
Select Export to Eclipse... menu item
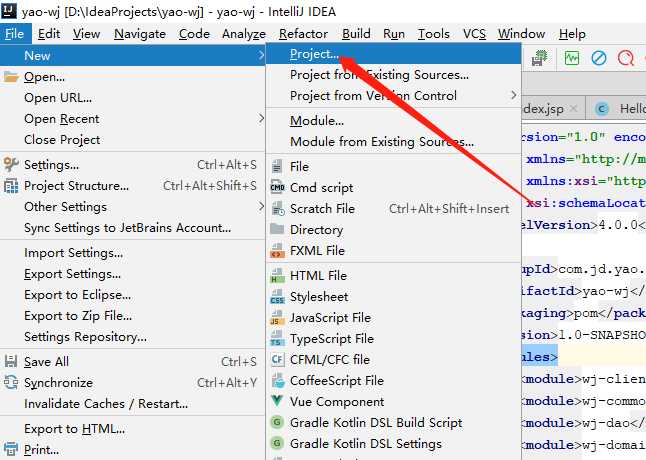132,295
